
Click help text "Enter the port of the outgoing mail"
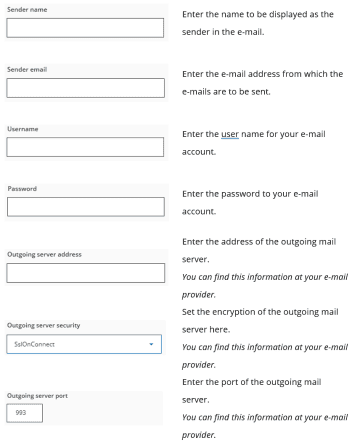tap(251, 382)
